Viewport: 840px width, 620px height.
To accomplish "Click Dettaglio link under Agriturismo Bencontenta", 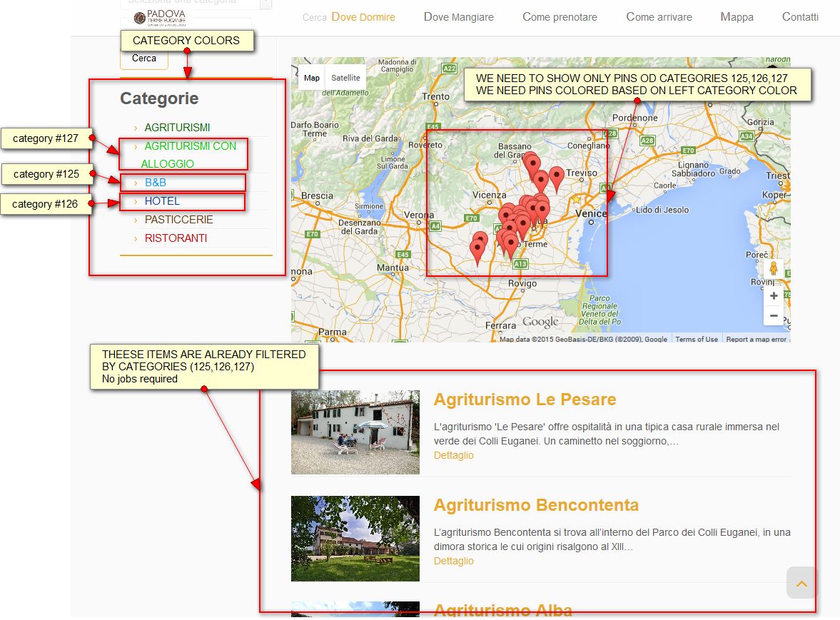I will tap(454, 561).
